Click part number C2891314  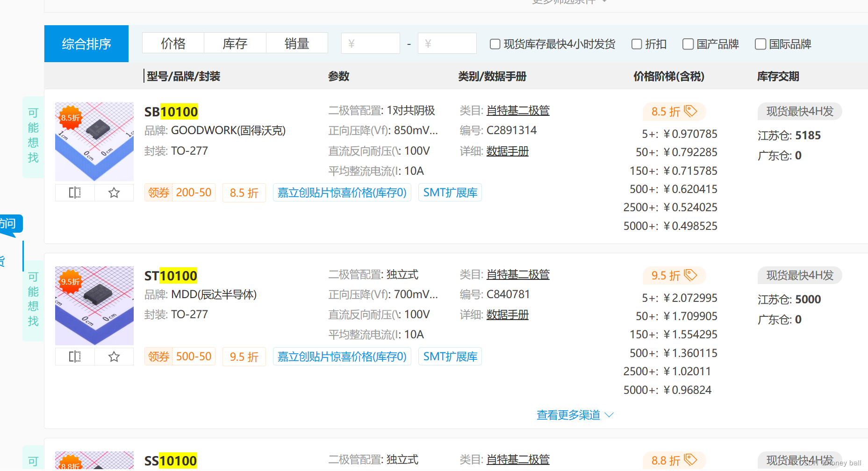[511, 130]
